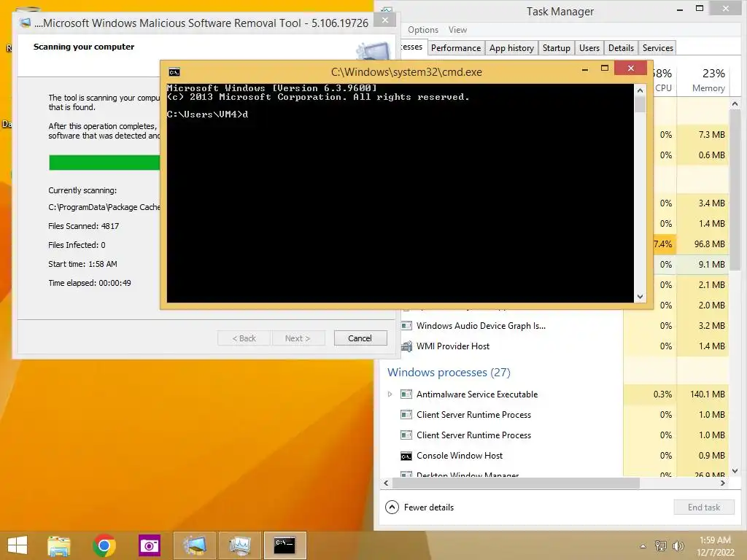Minimize the cmd.exe window

click(585, 69)
